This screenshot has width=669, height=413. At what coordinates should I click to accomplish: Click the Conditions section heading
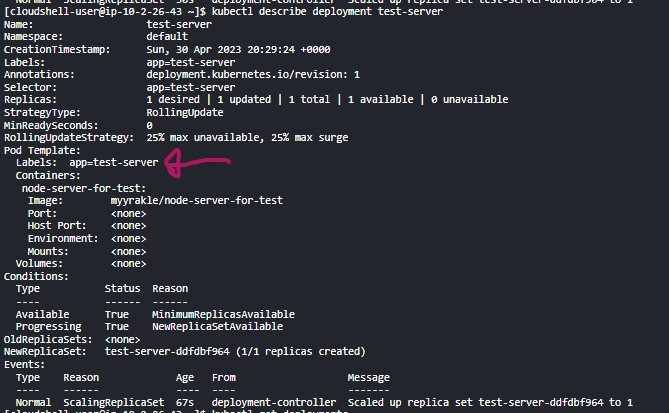[x=37, y=276]
